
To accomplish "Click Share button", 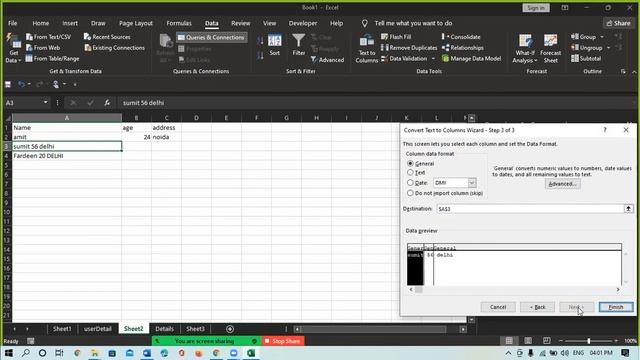I will point(618,23).
